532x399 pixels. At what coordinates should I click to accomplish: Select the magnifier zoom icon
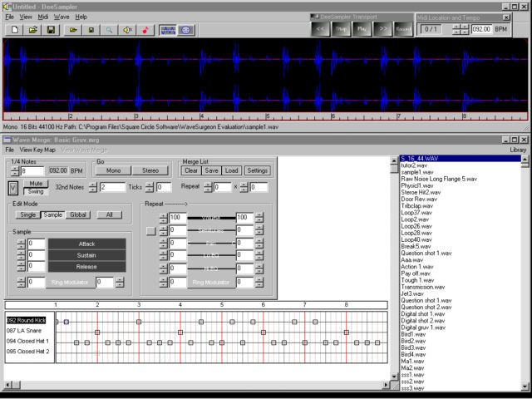click(x=109, y=30)
